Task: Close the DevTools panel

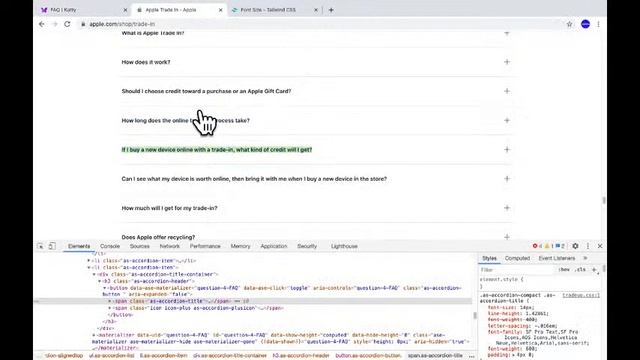Action: click(600, 246)
